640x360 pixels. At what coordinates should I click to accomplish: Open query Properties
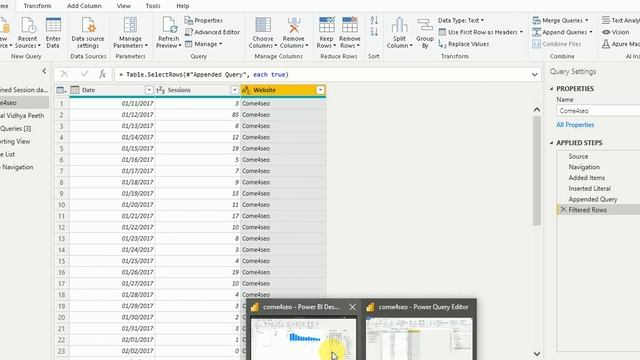204,20
